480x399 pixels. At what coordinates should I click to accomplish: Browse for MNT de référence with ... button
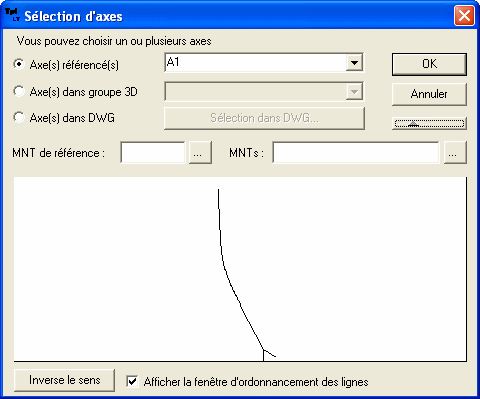tap(200, 153)
